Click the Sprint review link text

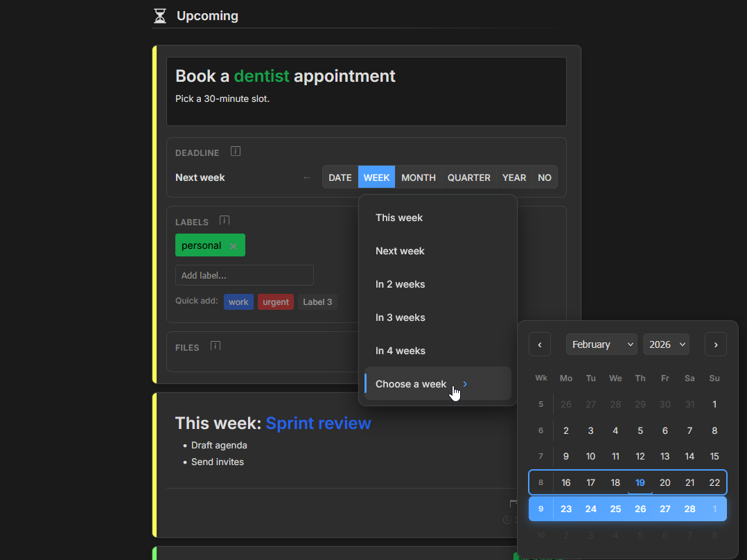tap(318, 423)
